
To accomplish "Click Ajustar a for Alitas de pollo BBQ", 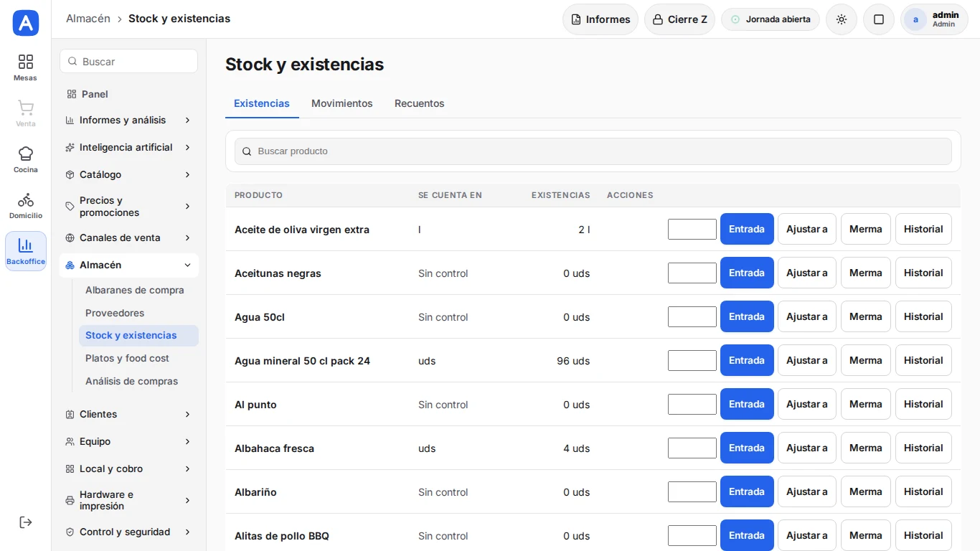I will 807,535.
